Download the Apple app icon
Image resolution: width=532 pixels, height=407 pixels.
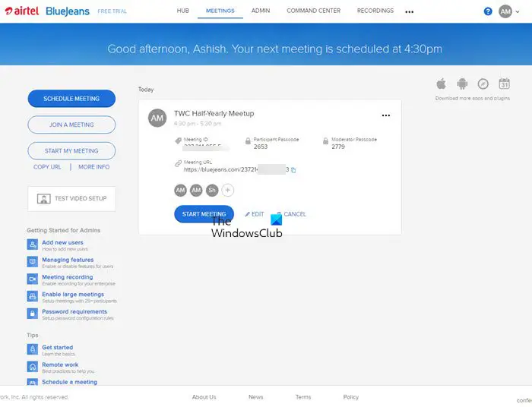click(x=441, y=84)
